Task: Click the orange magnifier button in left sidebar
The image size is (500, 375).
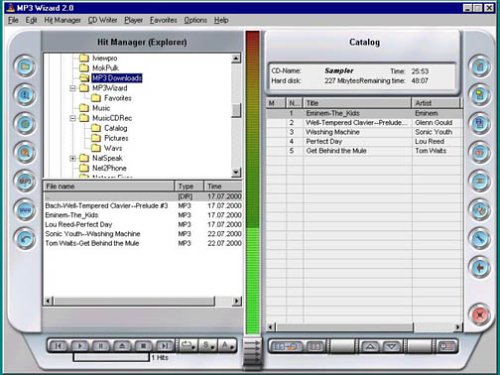Action: pos(25,153)
